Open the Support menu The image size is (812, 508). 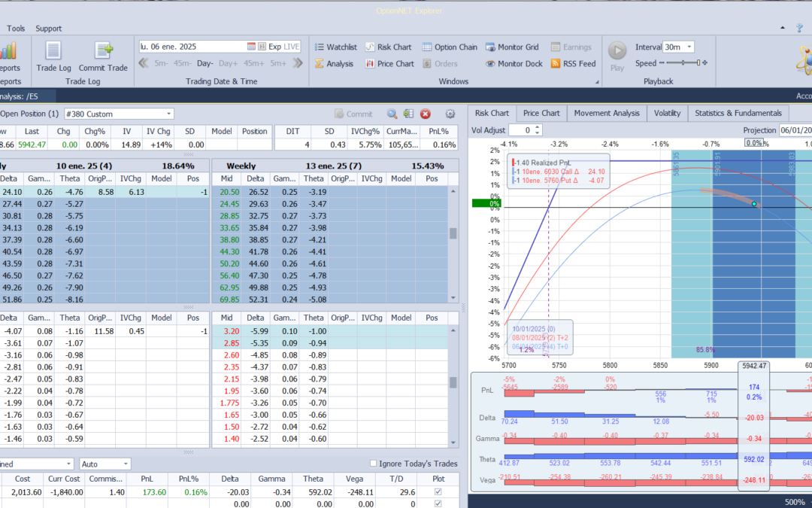[x=48, y=29]
